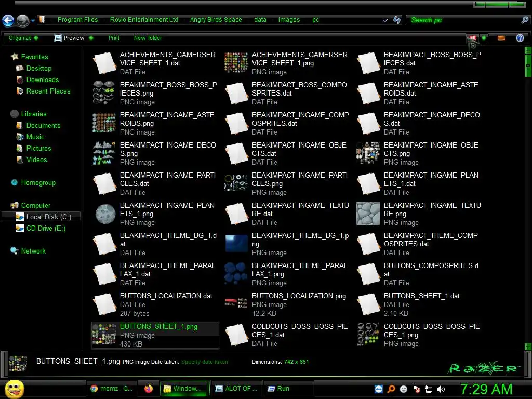Open the dropdown arrow next to Preview

[x=91, y=38]
